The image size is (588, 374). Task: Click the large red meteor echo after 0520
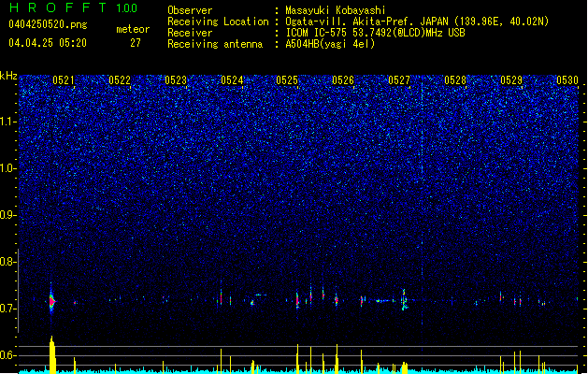(52, 300)
